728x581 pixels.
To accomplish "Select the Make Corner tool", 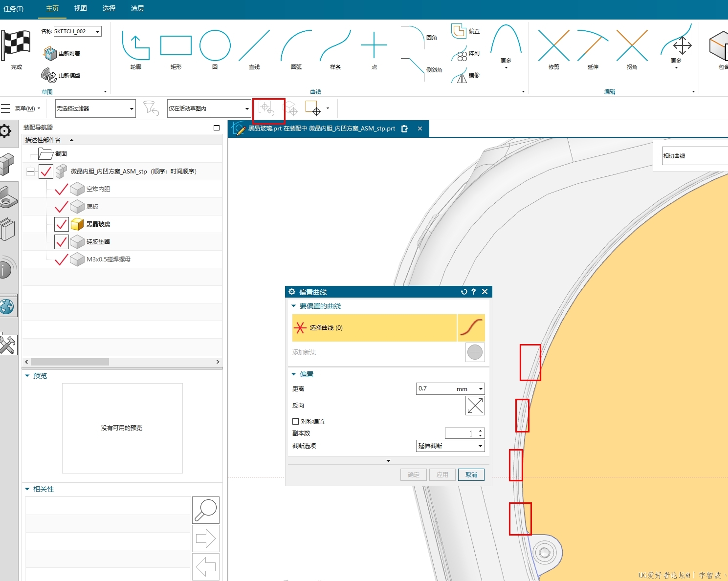I will 632,45.
